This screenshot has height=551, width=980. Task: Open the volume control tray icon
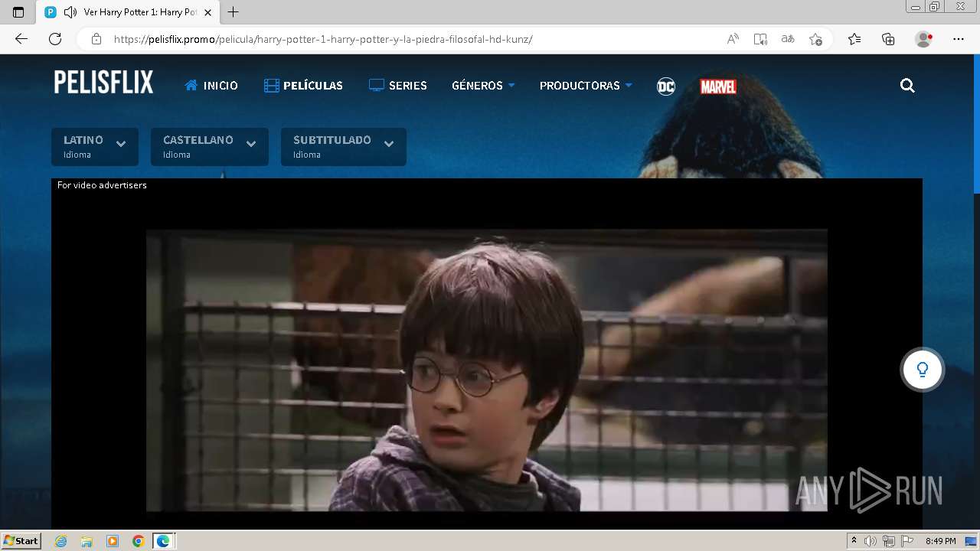pos(871,541)
